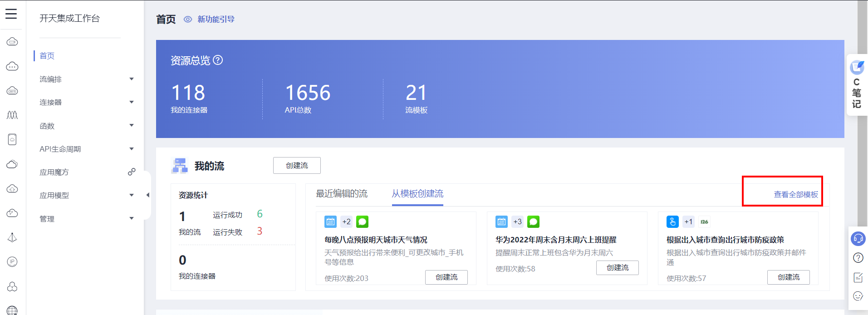Click the cloud icon directly below the hamburger menu
Screen dimensions: 868x315
pos(12,42)
